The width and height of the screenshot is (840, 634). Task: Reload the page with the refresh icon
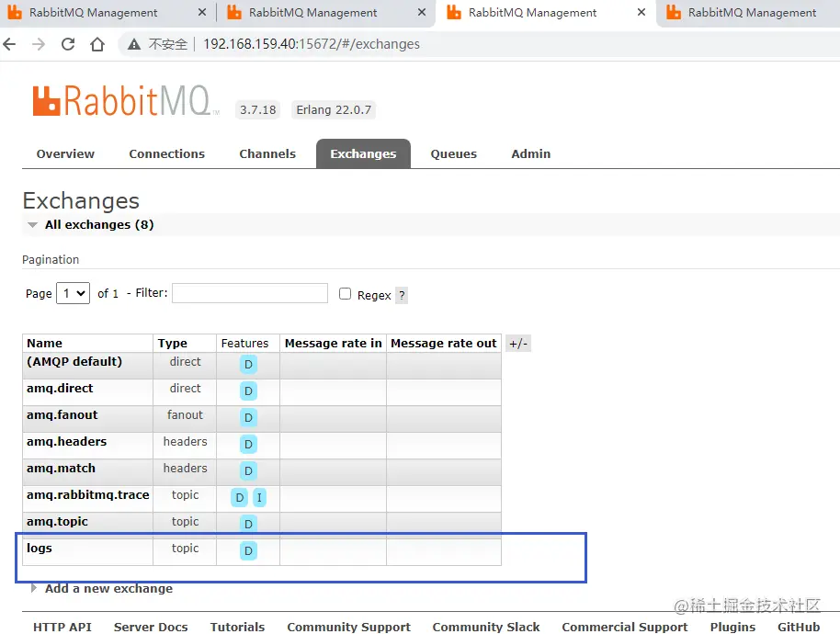68,44
